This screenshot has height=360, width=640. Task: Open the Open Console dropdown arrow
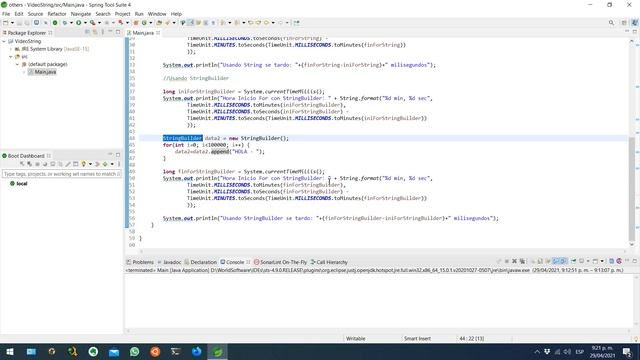(602, 261)
